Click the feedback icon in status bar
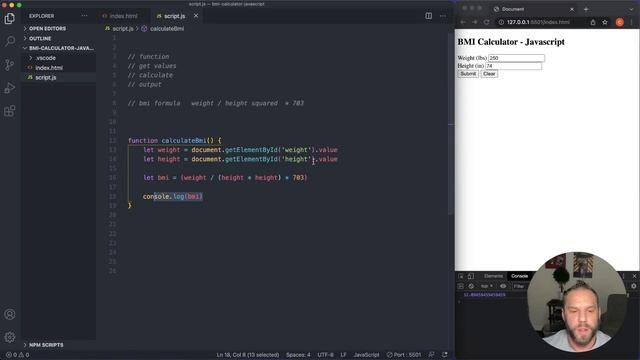640x360 pixels. click(x=431, y=355)
